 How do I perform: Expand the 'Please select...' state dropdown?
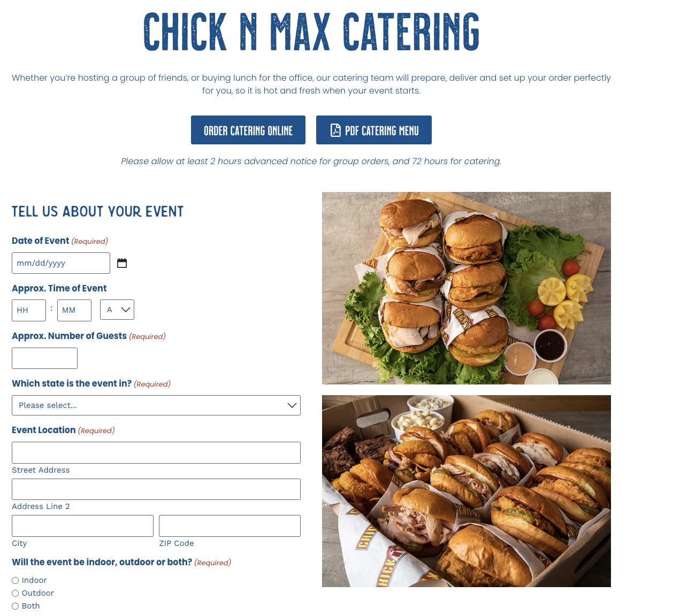pos(156,405)
